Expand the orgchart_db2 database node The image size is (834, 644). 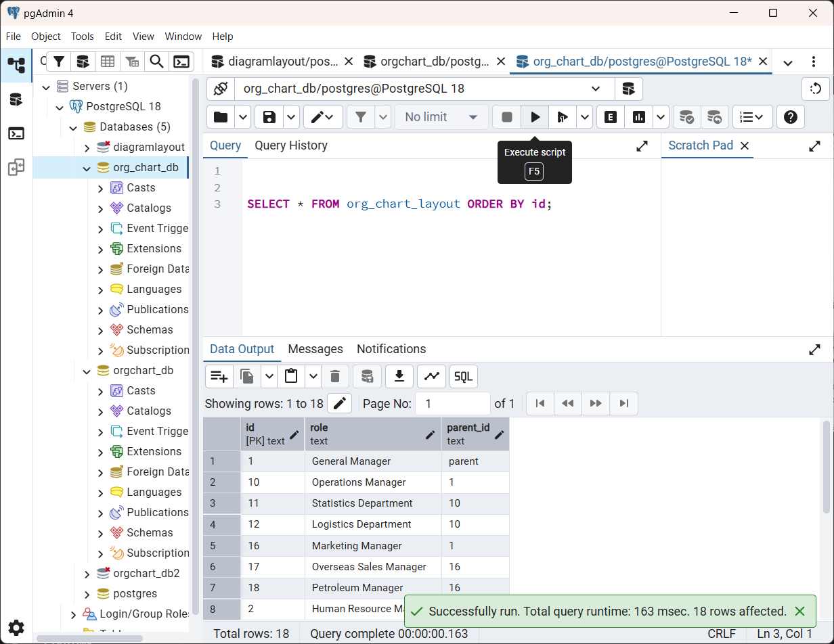tap(86, 574)
